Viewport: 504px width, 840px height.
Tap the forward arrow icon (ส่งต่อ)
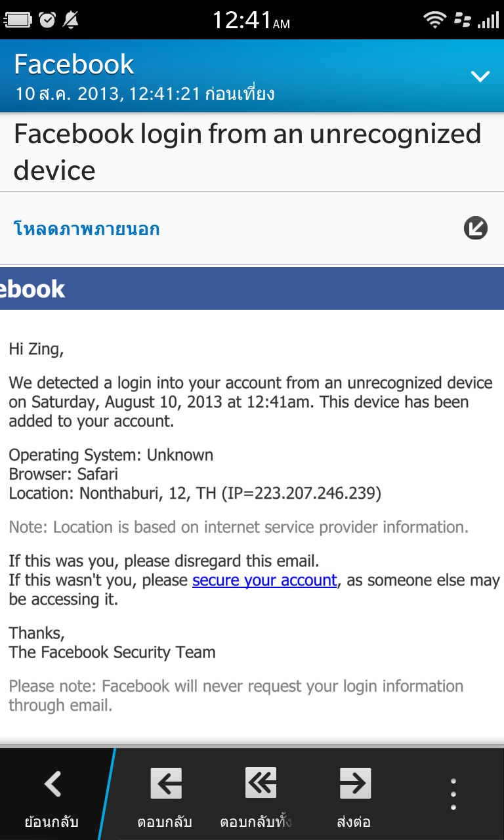(354, 784)
